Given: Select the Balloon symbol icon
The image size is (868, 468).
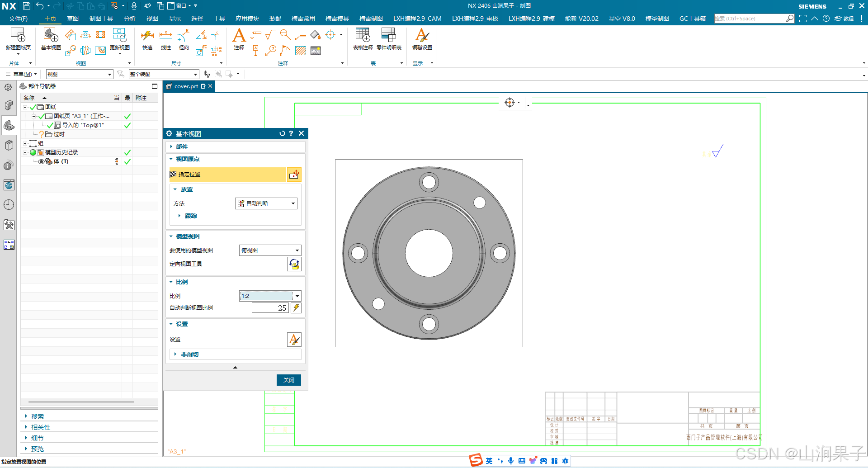Looking at the screenshot, I should tap(271, 51).
